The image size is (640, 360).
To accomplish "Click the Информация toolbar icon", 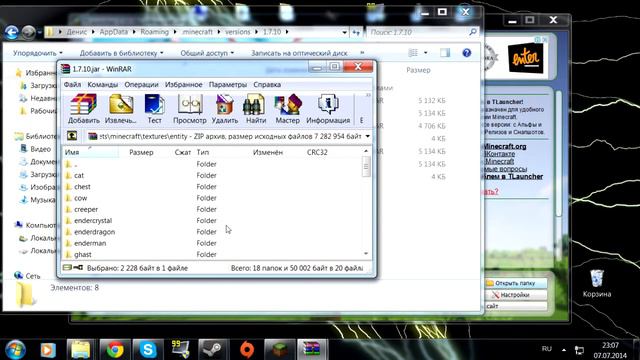I will pos(328,109).
